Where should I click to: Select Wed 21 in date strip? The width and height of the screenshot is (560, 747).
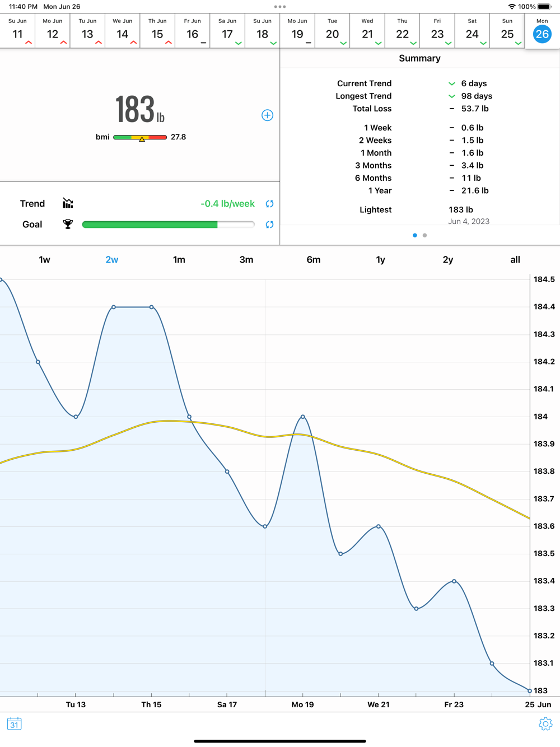(367, 31)
